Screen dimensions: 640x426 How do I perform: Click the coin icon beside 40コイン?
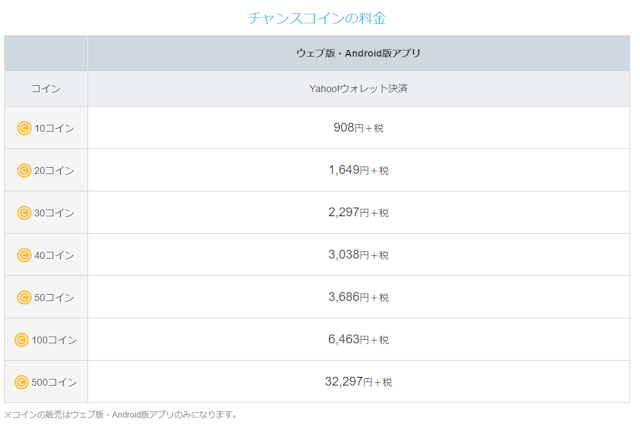(24, 255)
